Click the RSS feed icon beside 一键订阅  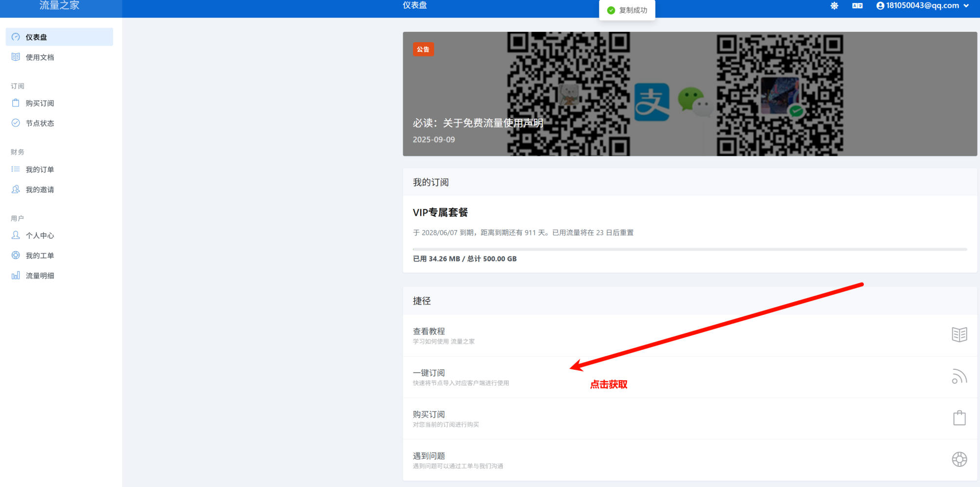[x=959, y=377]
